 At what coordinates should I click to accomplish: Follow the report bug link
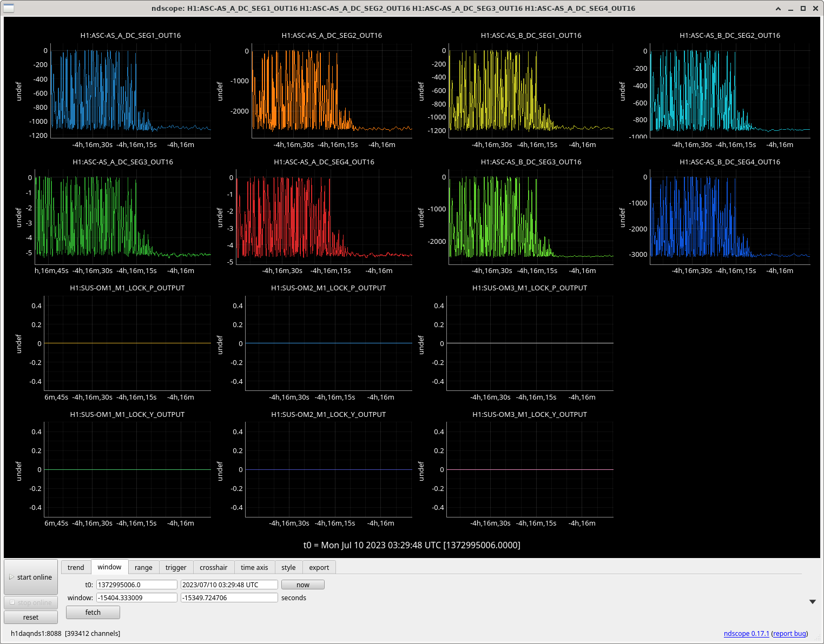[789, 633]
